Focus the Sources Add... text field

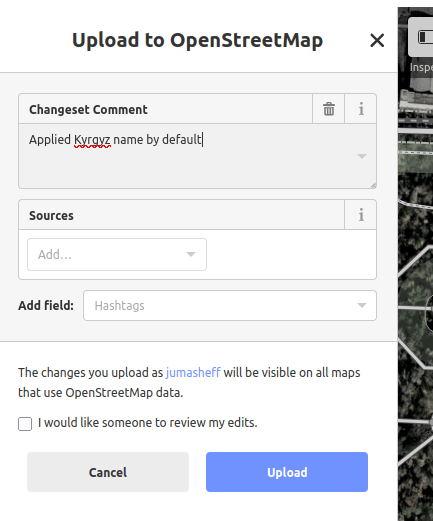117,254
